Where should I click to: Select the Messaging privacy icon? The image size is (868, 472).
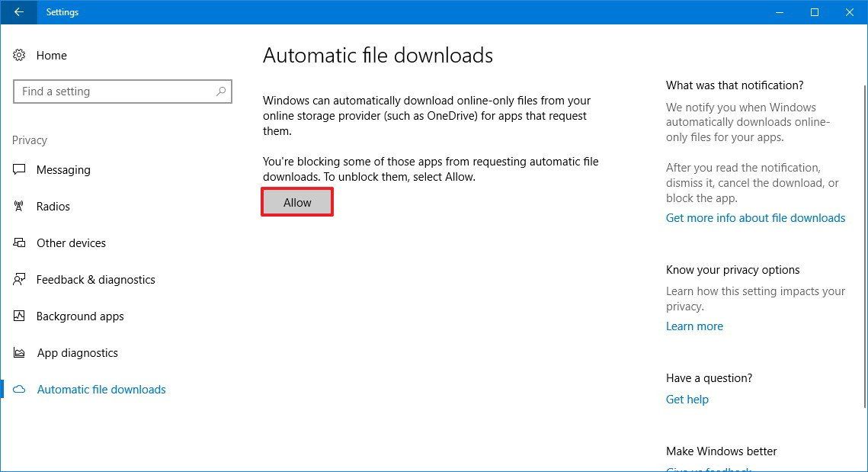[x=20, y=169]
